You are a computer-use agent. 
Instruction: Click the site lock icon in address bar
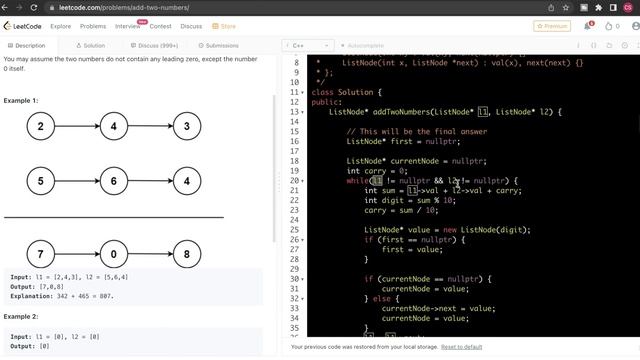[52, 8]
